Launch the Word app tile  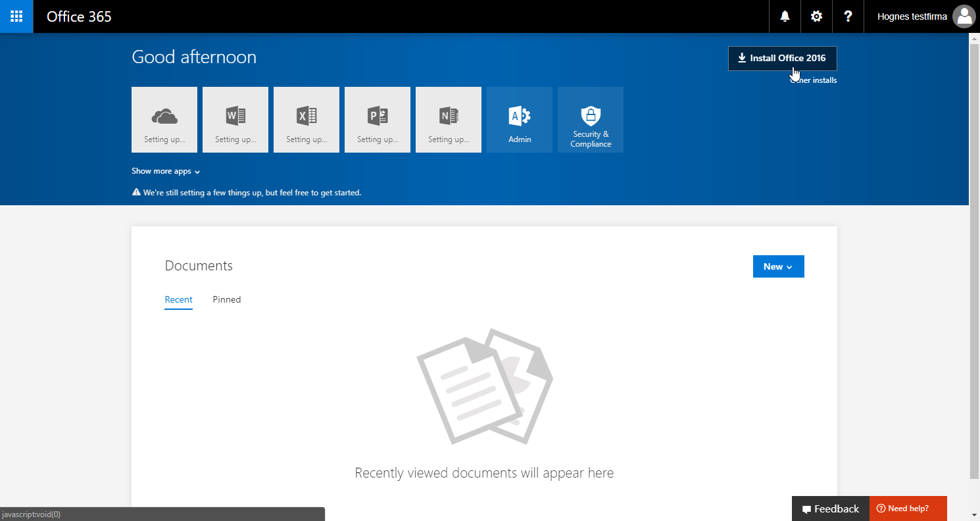(x=235, y=120)
